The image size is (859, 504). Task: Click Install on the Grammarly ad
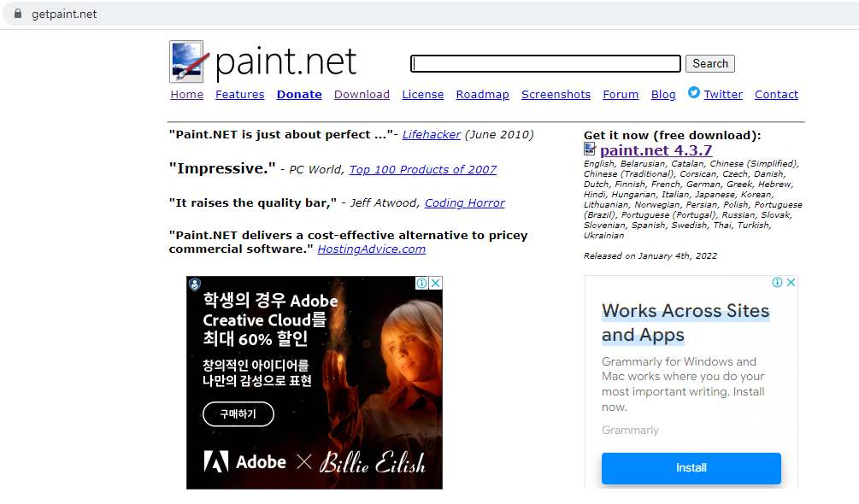point(691,468)
